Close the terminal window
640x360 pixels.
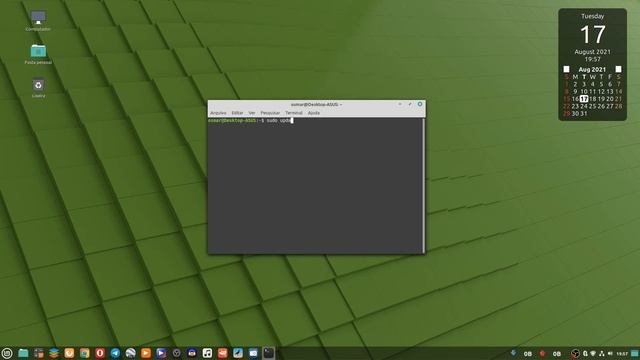click(420, 104)
